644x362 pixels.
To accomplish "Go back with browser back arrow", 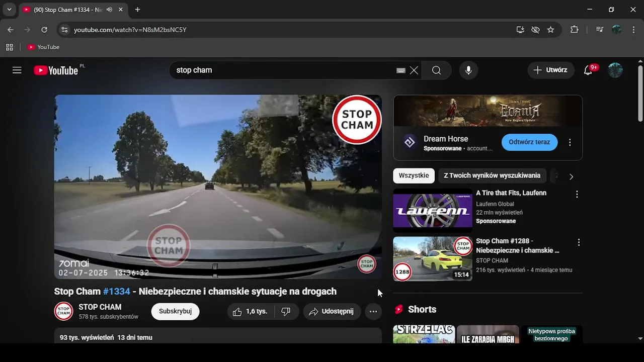I will (11, 30).
